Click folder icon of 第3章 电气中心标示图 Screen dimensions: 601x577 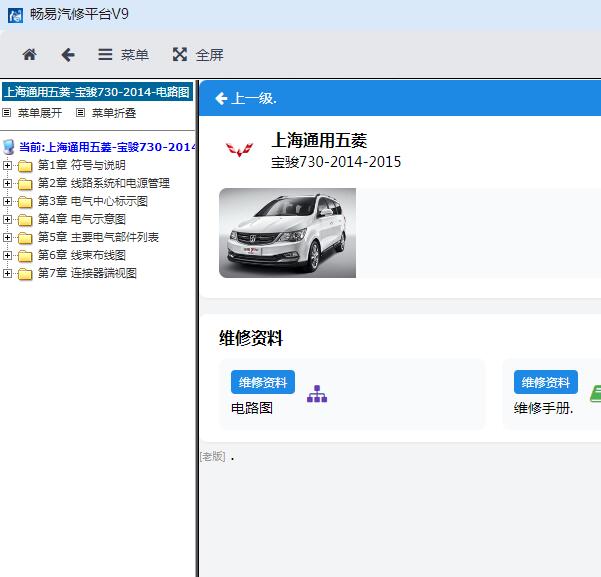coord(25,202)
